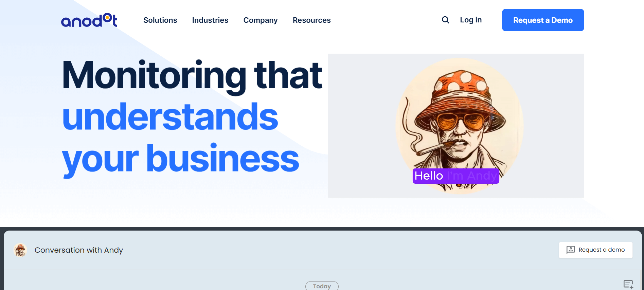Click Andy's small avatar in chat header
This screenshot has width=644, height=290.
pos(20,250)
